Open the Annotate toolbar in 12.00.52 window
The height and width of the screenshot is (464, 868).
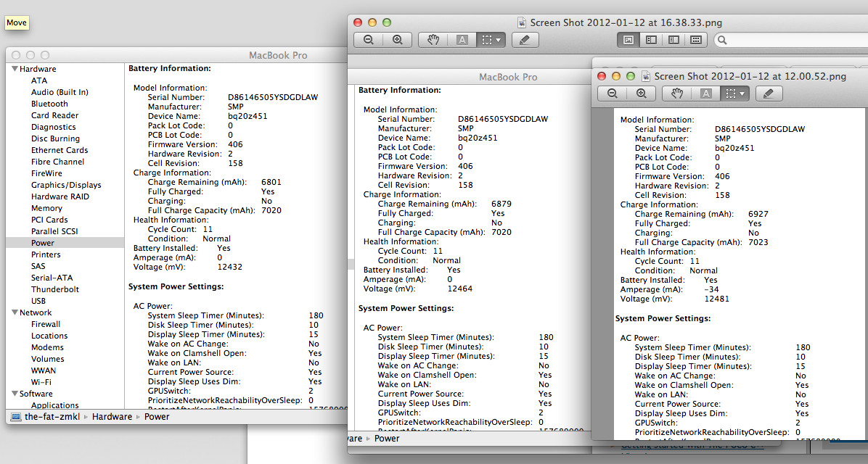click(x=769, y=94)
